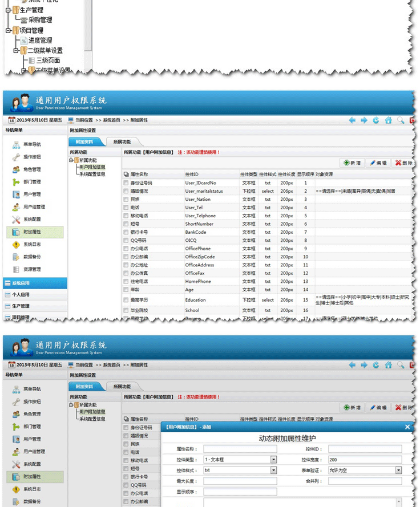Click 新增 button above the add dialog

click(x=352, y=408)
